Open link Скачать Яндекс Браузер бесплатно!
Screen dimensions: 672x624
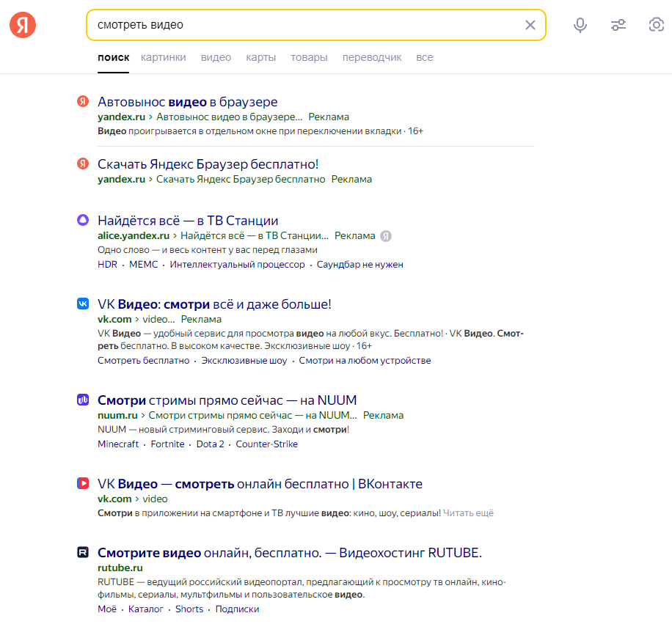pyautogui.click(x=208, y=164)
